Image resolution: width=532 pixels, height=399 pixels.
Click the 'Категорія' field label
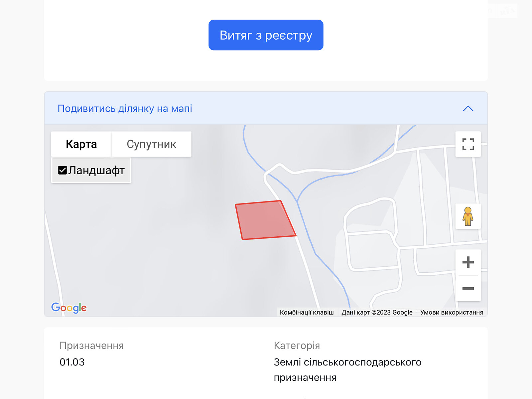coord(297,346)
